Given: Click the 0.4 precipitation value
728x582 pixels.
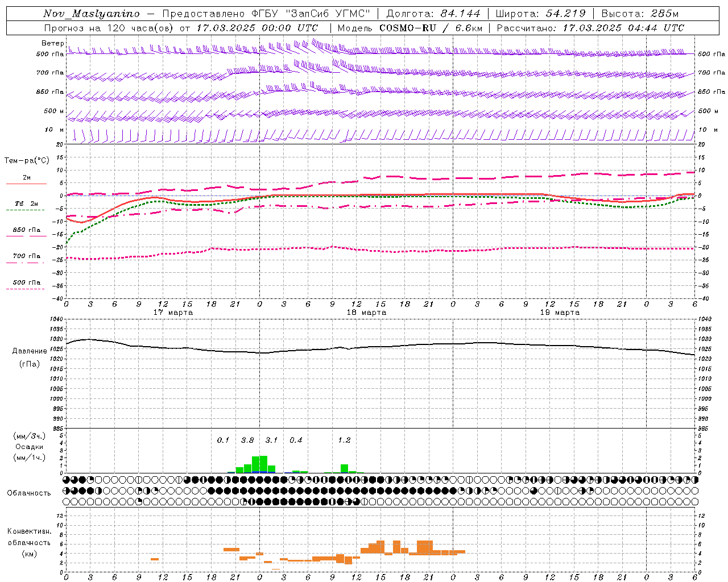Looking at the screenshot, I should (296, 440).
